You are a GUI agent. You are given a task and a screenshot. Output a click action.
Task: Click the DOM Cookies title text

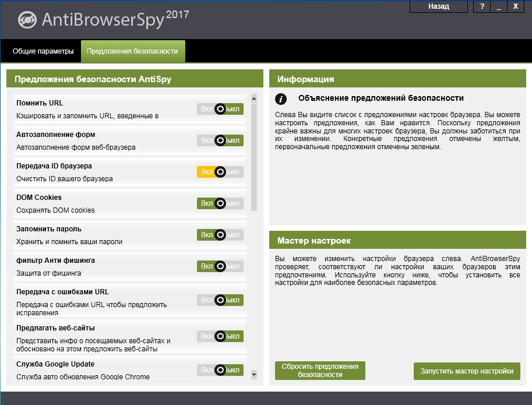point(39,198)
